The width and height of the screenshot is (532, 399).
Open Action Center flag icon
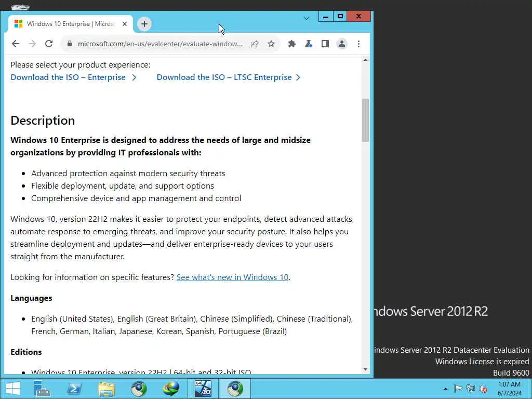458,389
